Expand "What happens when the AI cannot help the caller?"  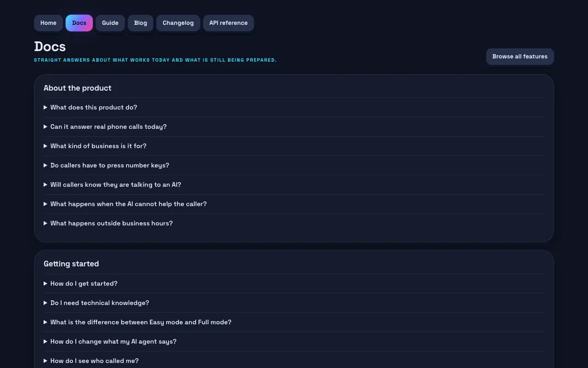[x=294, y=204]
